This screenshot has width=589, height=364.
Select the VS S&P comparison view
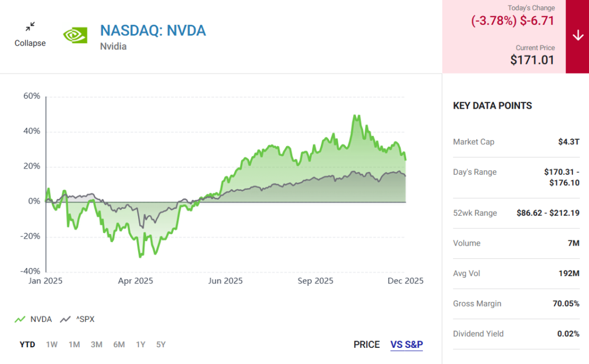click(x=407, y=344)
